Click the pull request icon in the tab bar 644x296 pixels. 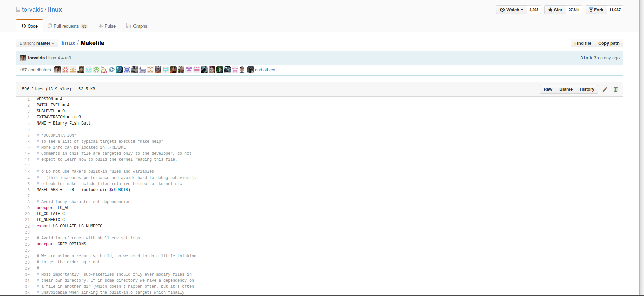click(x=50, y=26)
